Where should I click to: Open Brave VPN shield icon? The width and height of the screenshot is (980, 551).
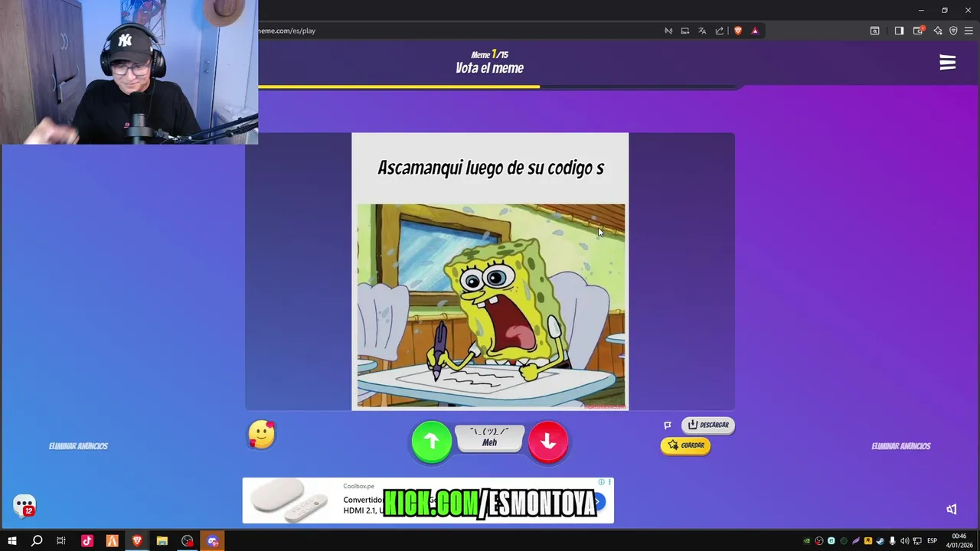click(x=953, y=31)
